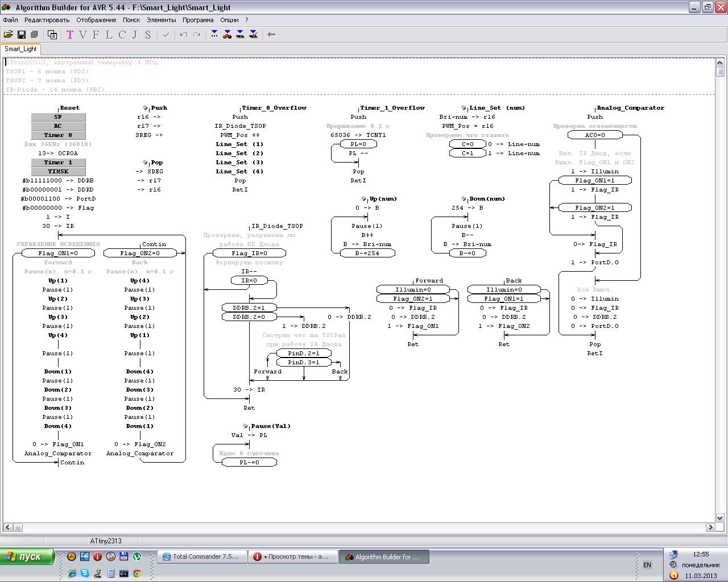Click the overlapping windows toolbar icon

(52, 35)
